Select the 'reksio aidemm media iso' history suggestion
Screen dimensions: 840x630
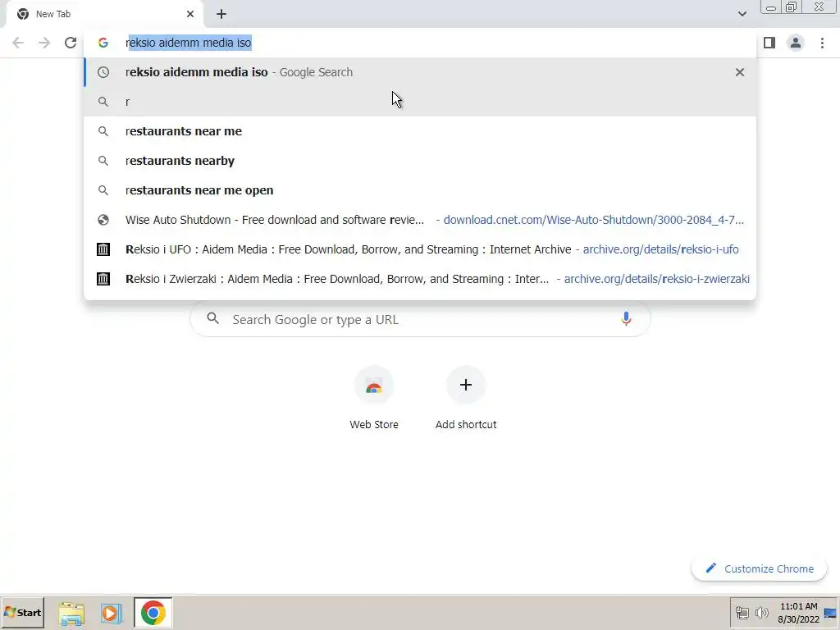pos(420,72)
